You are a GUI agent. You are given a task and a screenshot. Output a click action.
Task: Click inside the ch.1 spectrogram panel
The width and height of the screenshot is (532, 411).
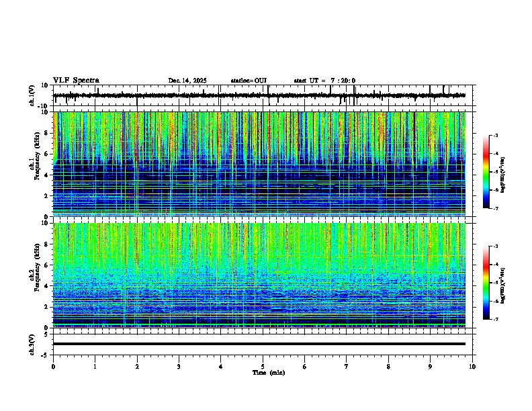259,164
